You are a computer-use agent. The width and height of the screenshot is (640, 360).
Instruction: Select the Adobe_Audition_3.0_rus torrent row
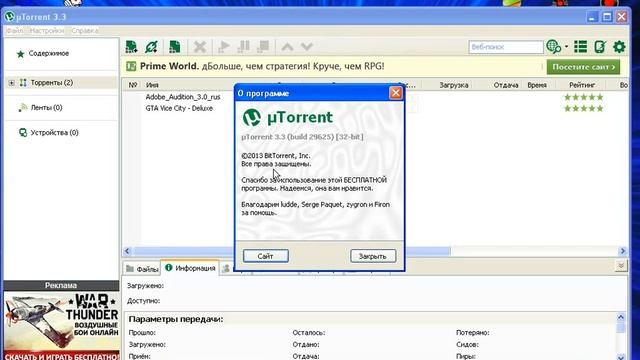[x=183, y=97]
